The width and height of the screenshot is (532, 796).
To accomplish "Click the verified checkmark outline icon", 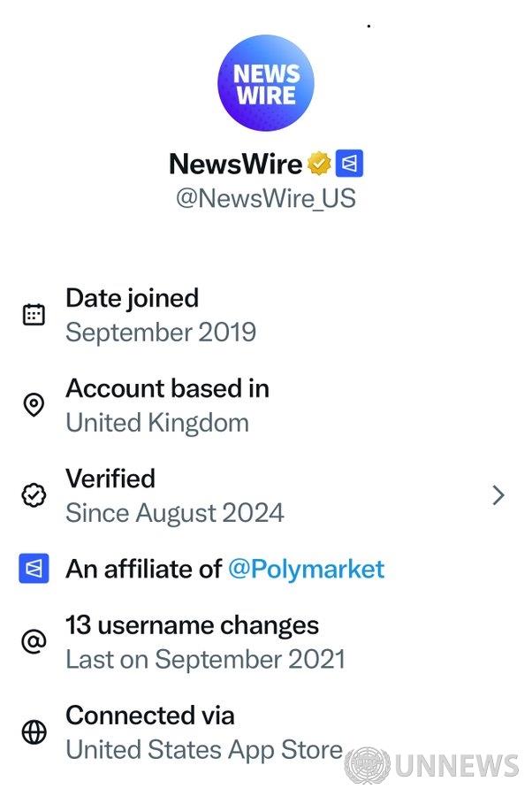I will (34, 495).
